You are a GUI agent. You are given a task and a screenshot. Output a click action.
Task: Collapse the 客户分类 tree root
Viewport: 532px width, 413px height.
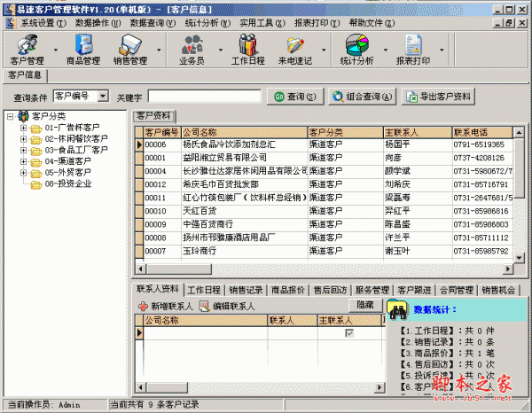(10, 116)
